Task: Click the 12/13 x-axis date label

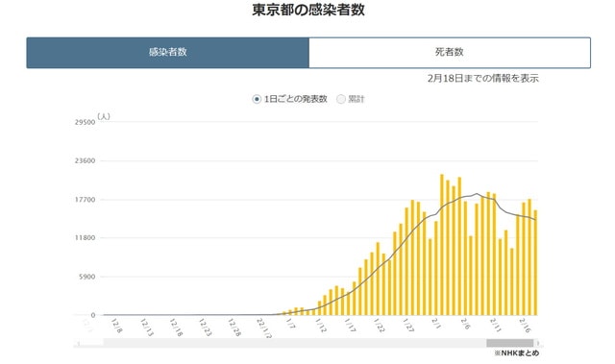Action: point(147,328)
